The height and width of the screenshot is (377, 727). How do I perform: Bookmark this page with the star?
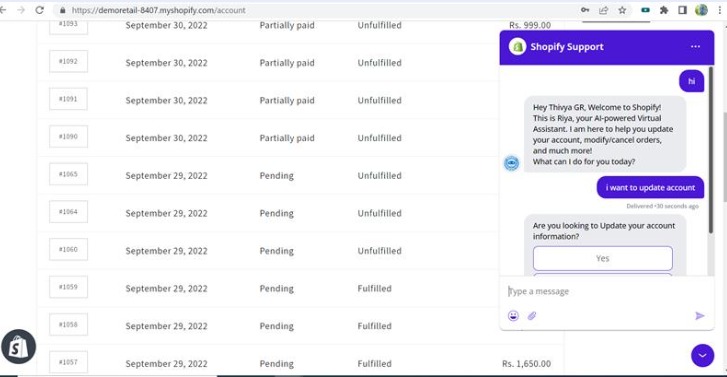(x=622, y=10)
